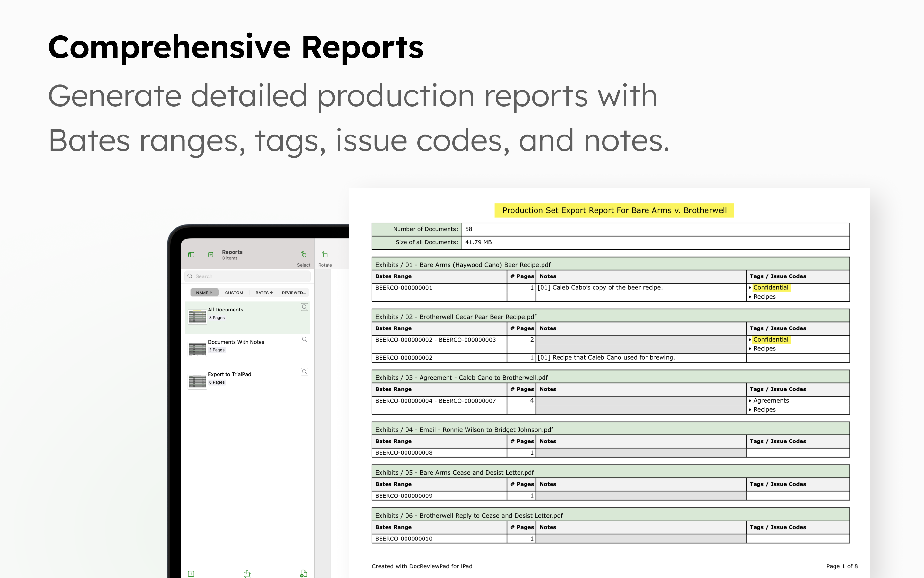Viewport: 924px width, 578px height.
Task: Click the Rotate icon
Action: pyautogui.click(x=325, y=254)
